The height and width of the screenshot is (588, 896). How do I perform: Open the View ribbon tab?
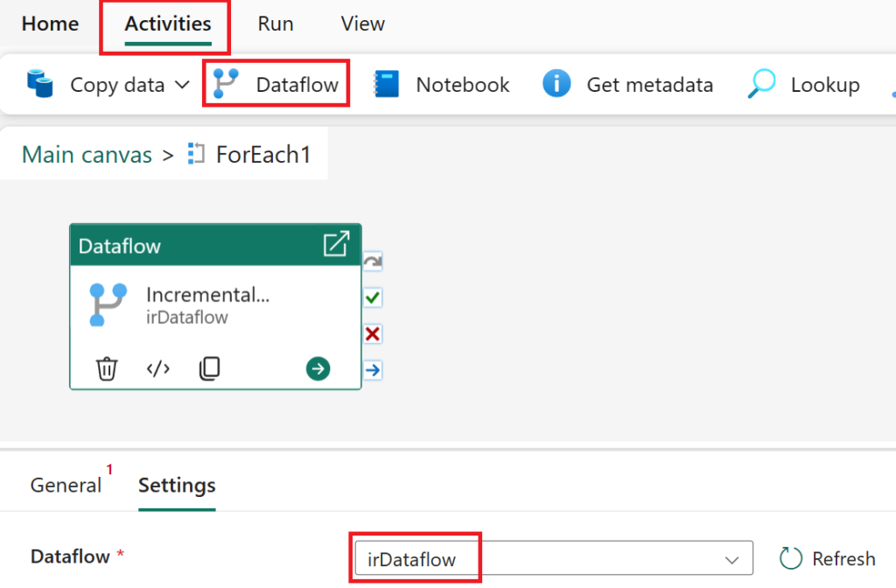(361, 24)
